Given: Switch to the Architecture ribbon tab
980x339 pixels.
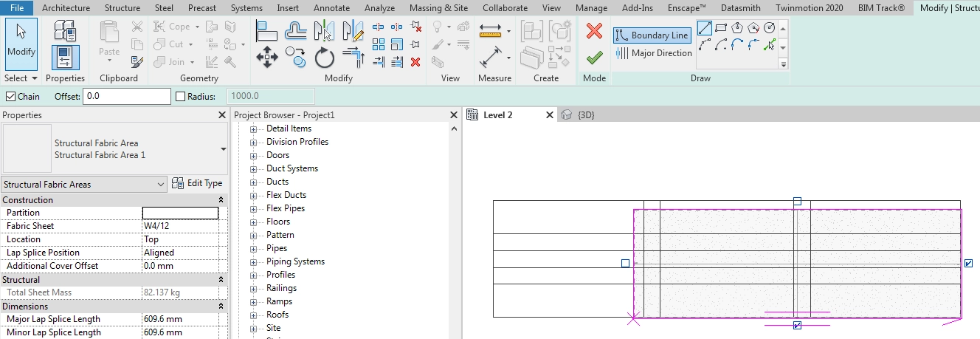Looking at the screenshot, I should pos(66,8).
